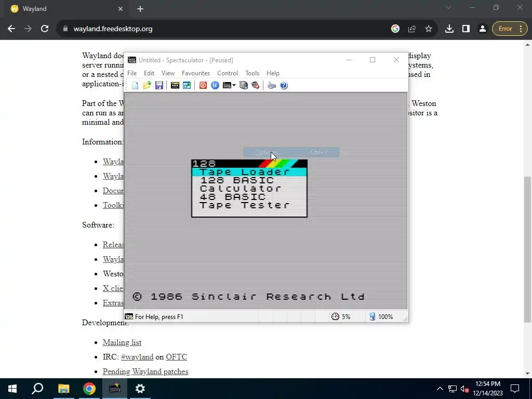The image size is (532, 399).
Task: Click the 128 model icon in status bar
Action: [x=129, y=317]
